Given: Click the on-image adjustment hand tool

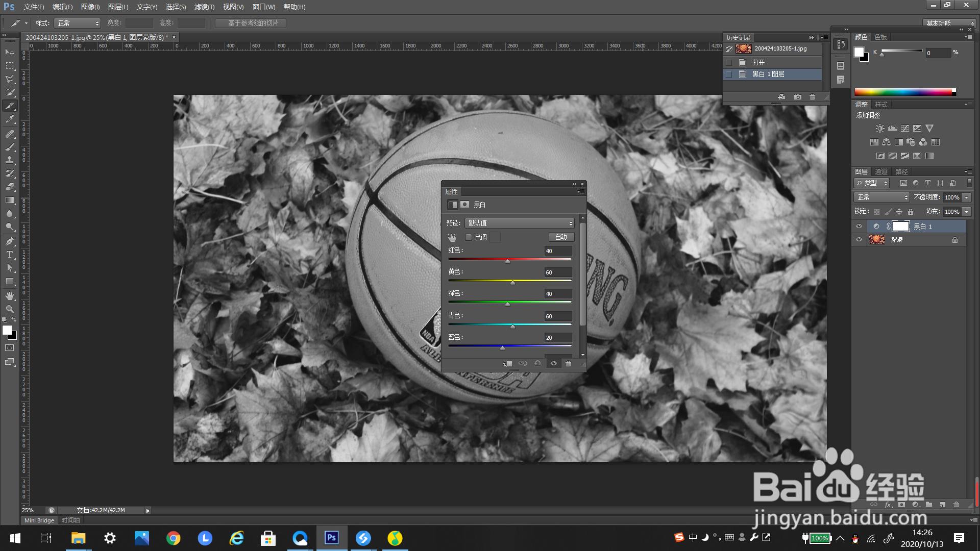Looking at the screenshot, I should click(452, 237).
